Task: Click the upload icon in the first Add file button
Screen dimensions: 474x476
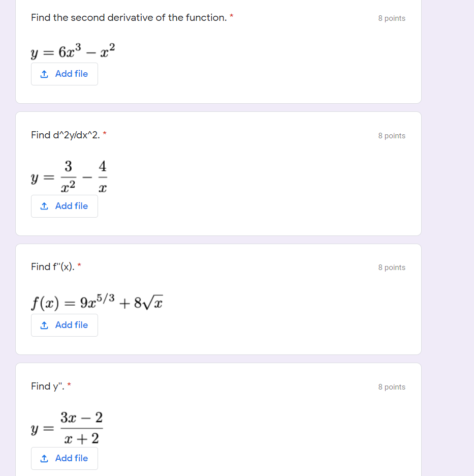Action: (44, 74)
